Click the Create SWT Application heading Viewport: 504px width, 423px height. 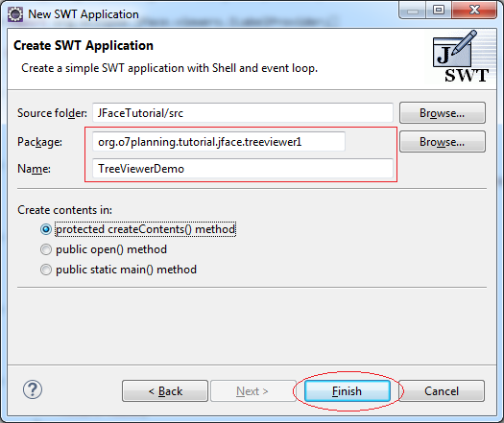pyautogui.click(x=84, y=45)
